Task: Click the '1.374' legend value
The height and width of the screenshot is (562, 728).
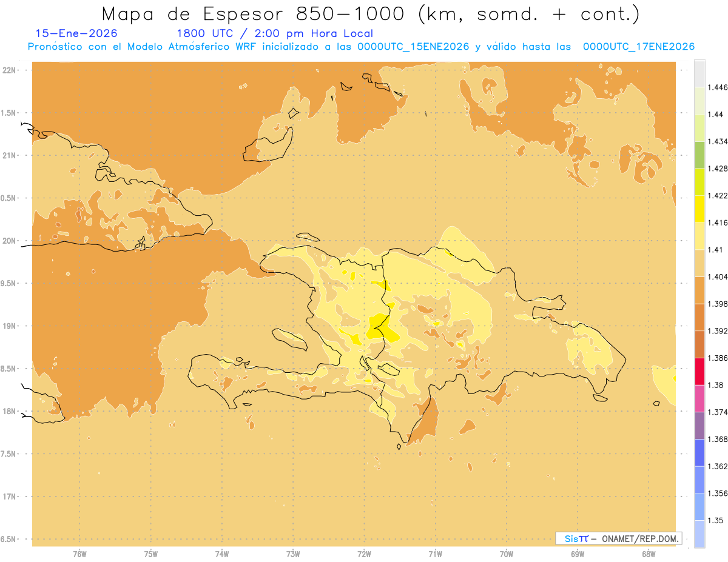Action: tap(718, 412)
